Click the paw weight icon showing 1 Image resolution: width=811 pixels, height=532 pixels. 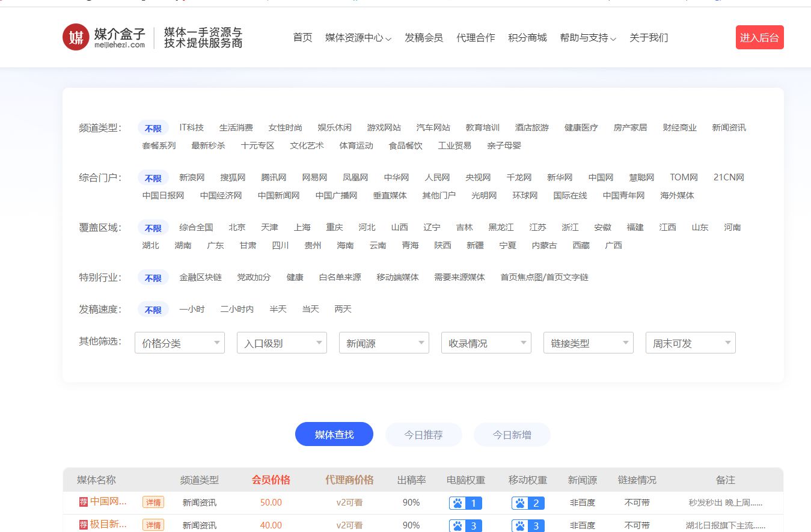pyautogui.click(x=465, y=503)
